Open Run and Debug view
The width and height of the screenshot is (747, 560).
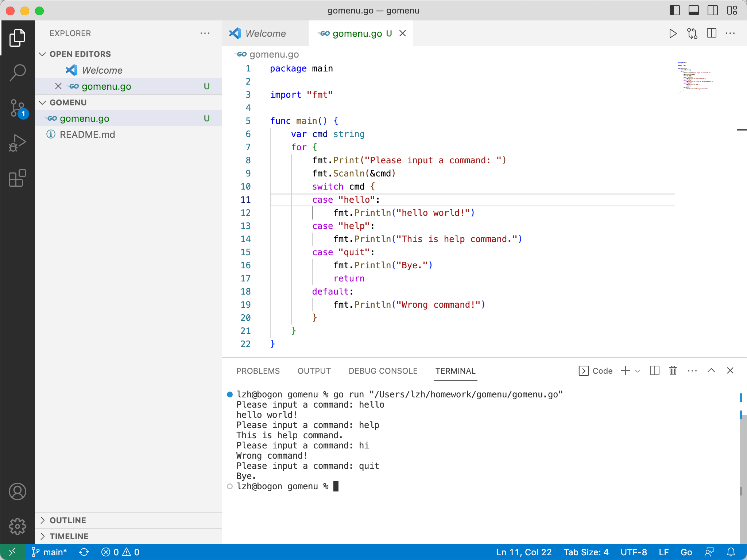[x=17, y=143]
